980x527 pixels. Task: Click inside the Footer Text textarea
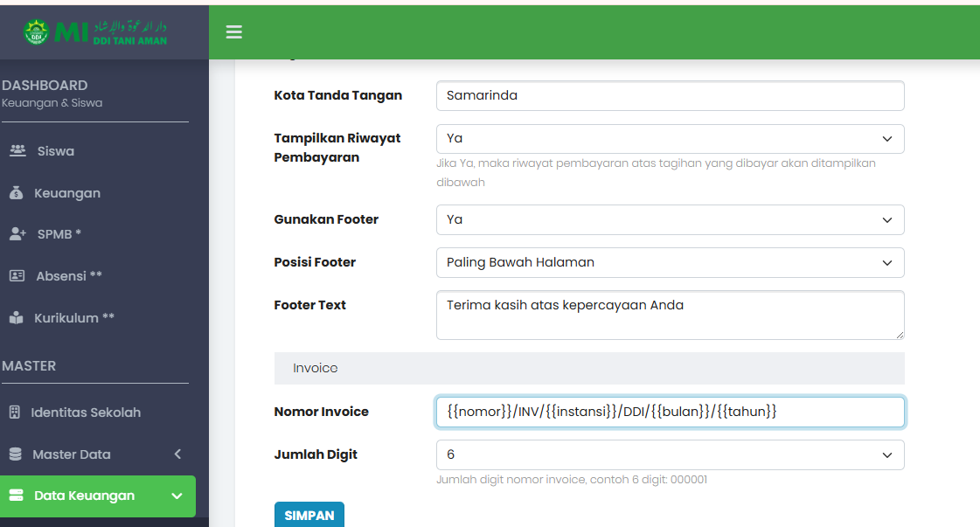(670, 316)
